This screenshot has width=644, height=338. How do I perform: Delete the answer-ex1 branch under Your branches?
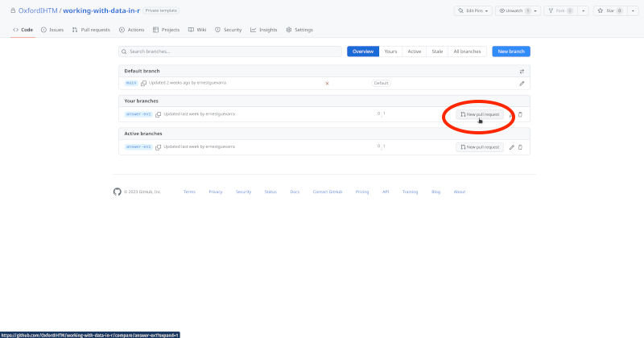[520, 114]
